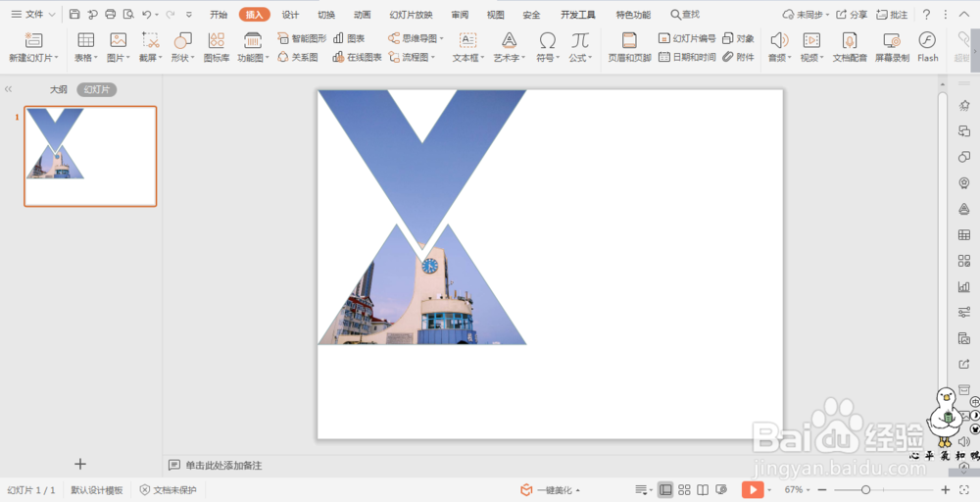Insert Slide Number (幻灯片编号)

coord(687,38)
